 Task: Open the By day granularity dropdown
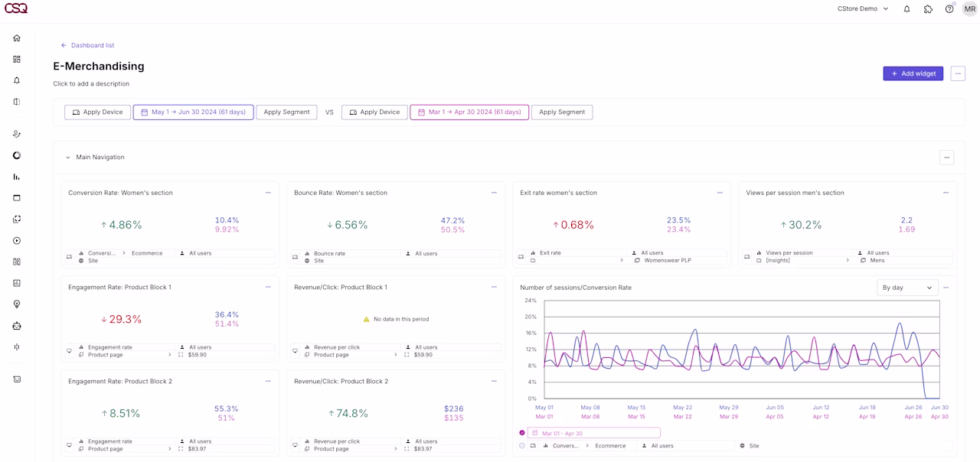pos(907,288)
